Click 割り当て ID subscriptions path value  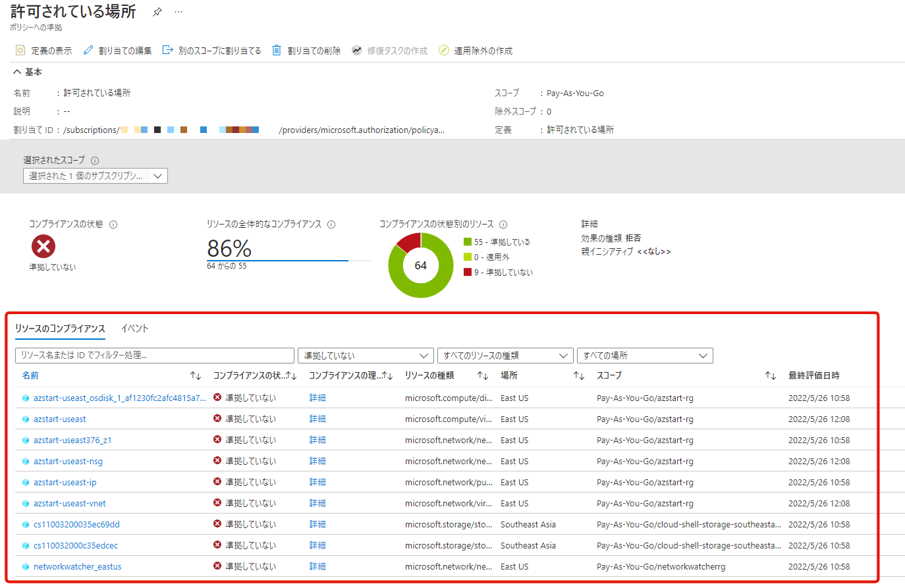tap(254, 130)
